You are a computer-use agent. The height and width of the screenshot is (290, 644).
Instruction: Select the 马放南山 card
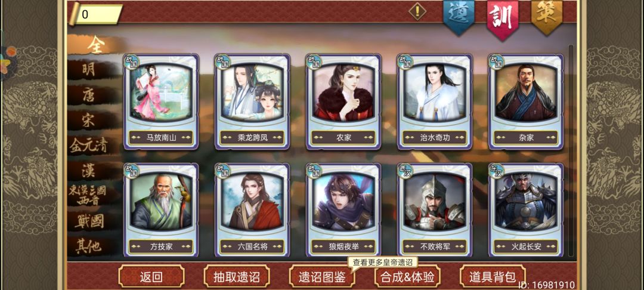point(162,102)
